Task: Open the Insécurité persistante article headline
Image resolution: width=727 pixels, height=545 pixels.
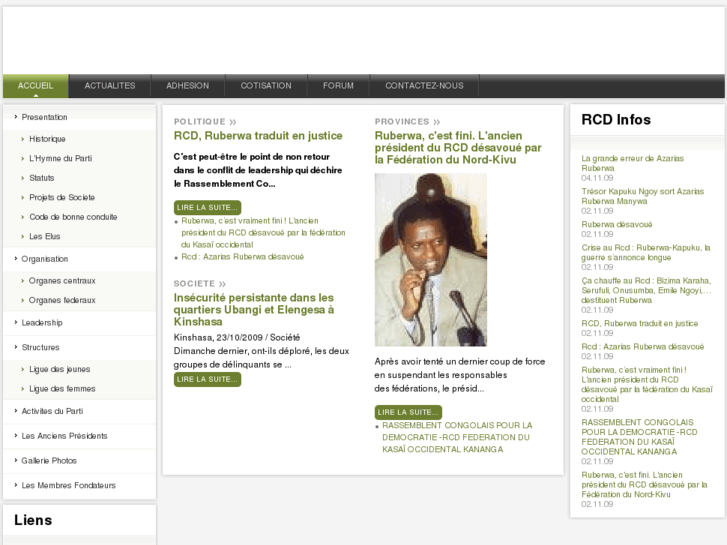Action: pyautogui.click(x=254, y=309)
